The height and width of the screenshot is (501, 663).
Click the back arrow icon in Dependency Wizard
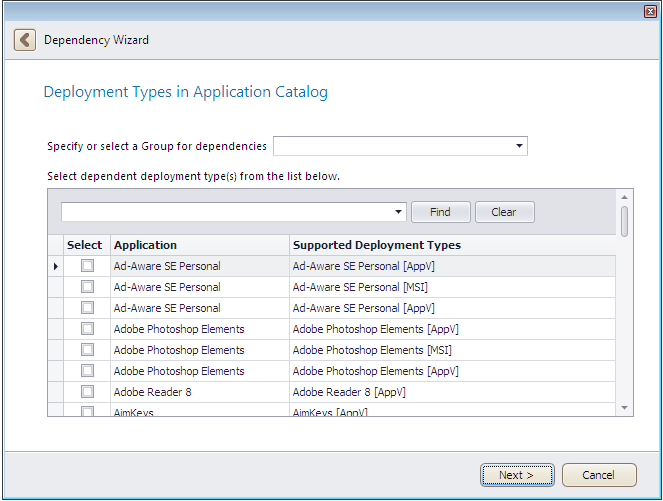click(24, 40)
